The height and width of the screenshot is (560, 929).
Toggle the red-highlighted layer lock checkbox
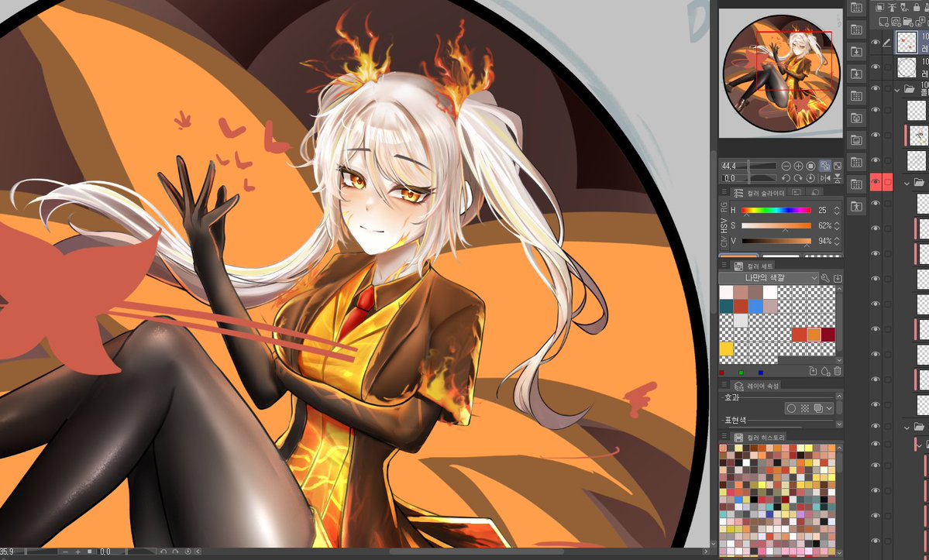(x=887, y=182)
